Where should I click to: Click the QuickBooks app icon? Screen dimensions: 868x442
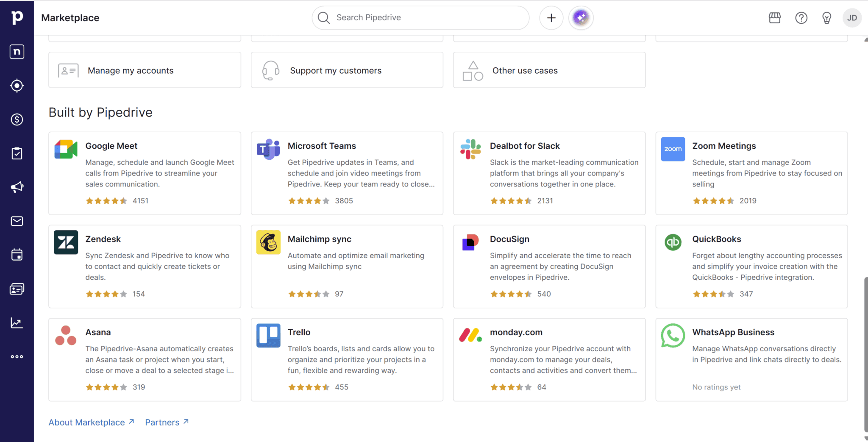tap(673, 242)
